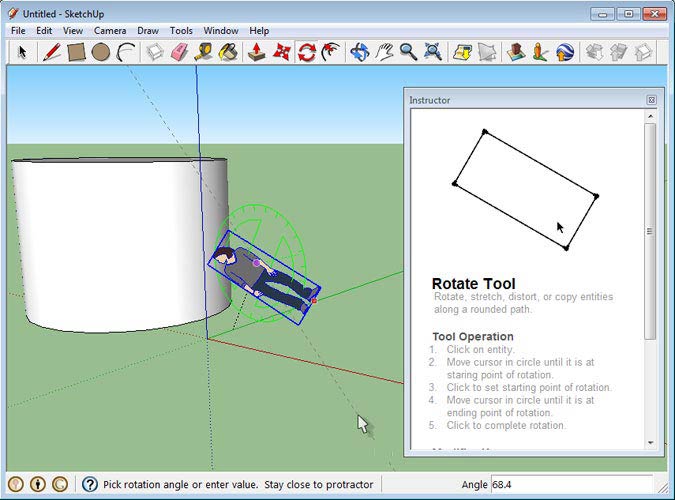Screen dimensions: 675x500
Task: Open the Camera menu
Action: pos(110,31)
